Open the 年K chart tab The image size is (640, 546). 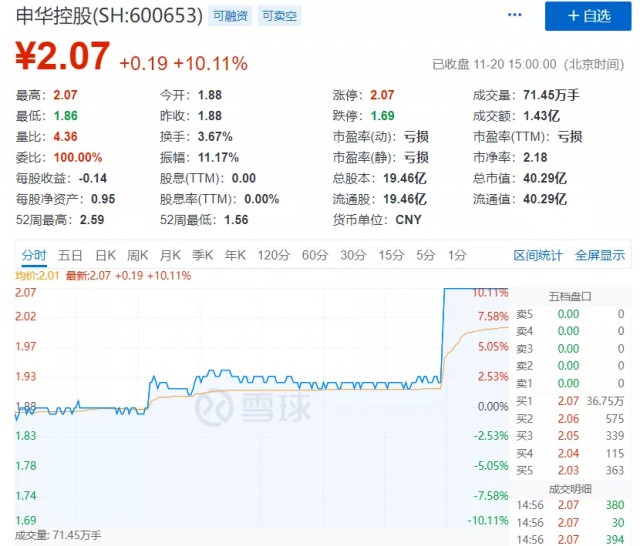pyautogui.click(x=235, y=255)
